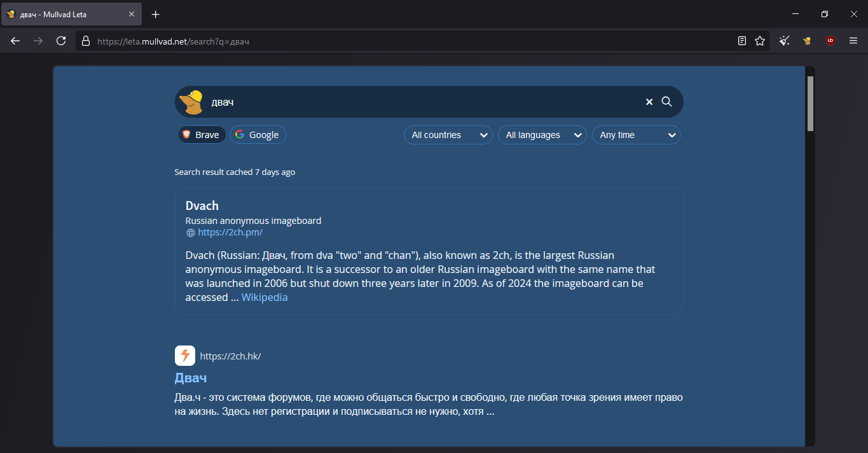Open the Wikipedia source link

(265, 297)
